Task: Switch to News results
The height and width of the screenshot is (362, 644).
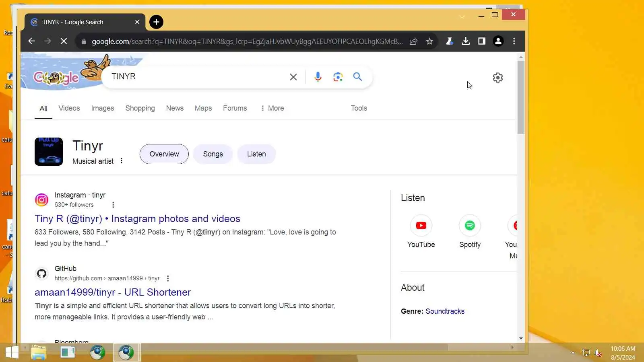Action: point(175,108)
